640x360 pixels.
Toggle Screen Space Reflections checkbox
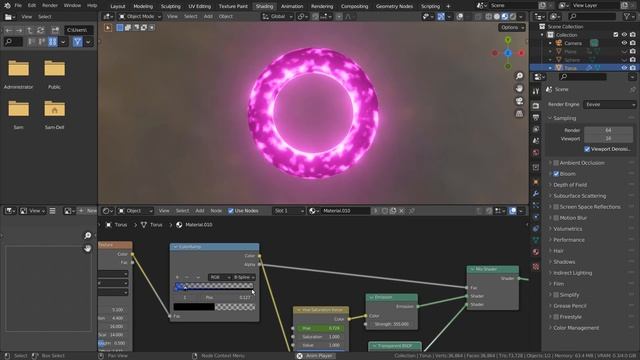(x=556, y=207)
